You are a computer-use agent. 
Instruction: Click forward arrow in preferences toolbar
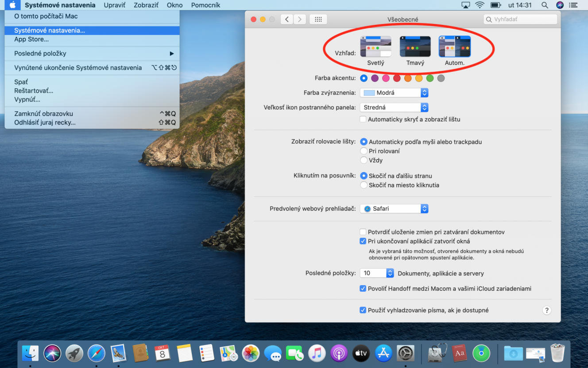300,19
